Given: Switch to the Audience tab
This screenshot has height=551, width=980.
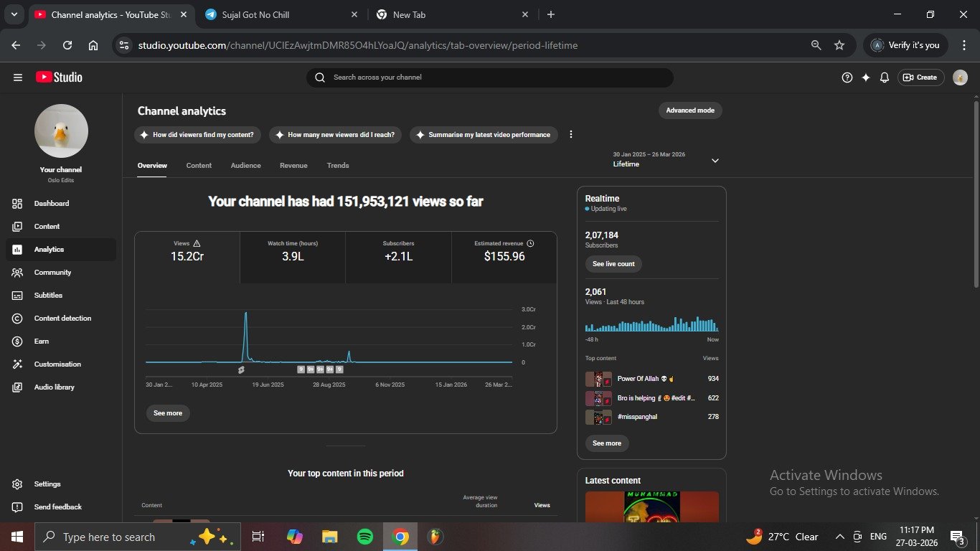Looking at the screenshot, I should (245, 166).
